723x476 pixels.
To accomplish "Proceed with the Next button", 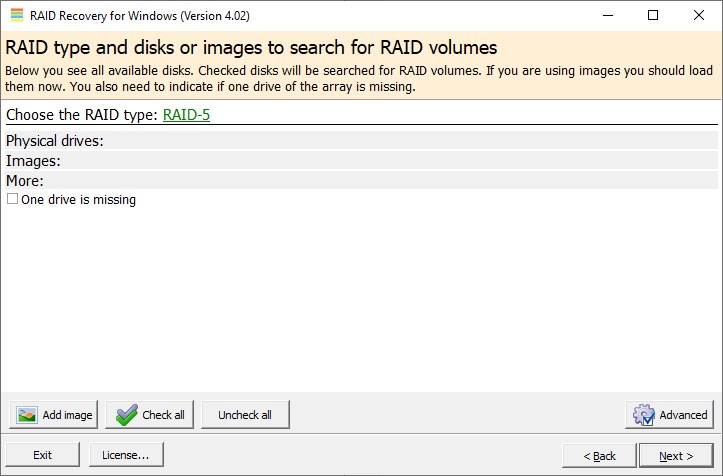I will tap(676, 455).
